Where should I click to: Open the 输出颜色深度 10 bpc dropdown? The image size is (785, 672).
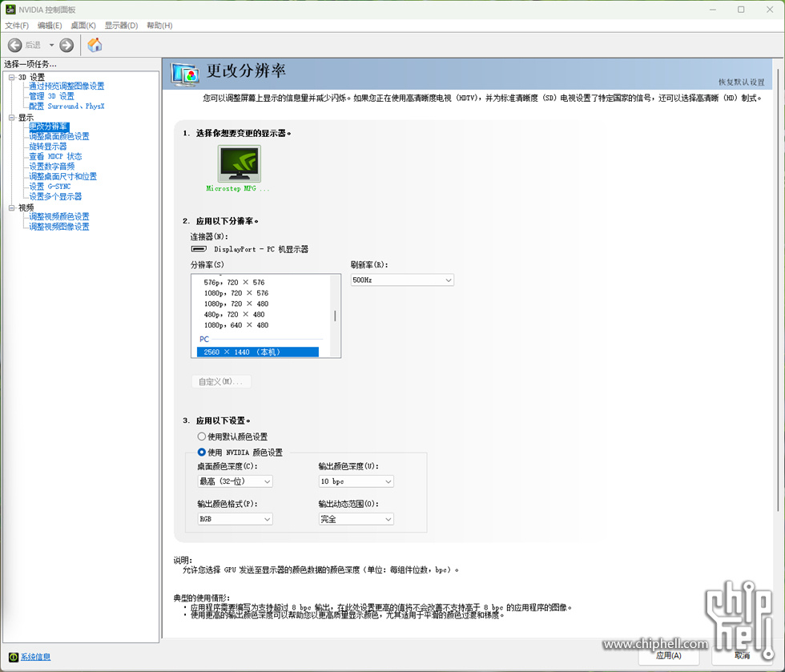[356, 481]
